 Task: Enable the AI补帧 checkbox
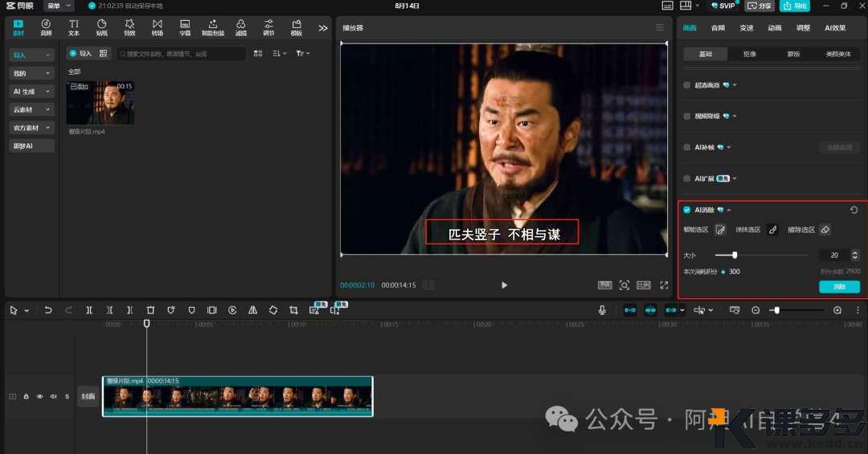[686, 147]
